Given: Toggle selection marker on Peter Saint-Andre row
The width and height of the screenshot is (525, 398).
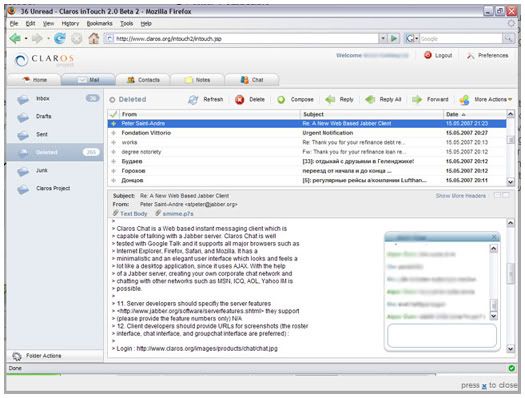Looking at the screenshot, I should point(114,124).
